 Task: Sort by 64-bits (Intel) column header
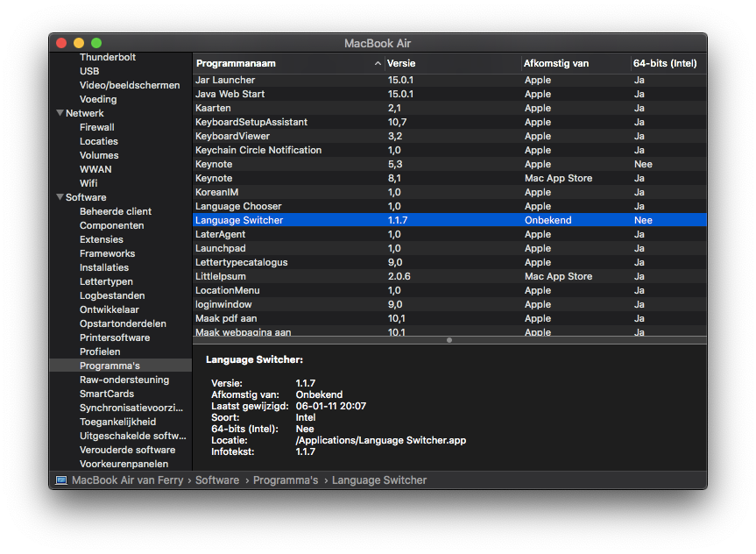(665, 63)
